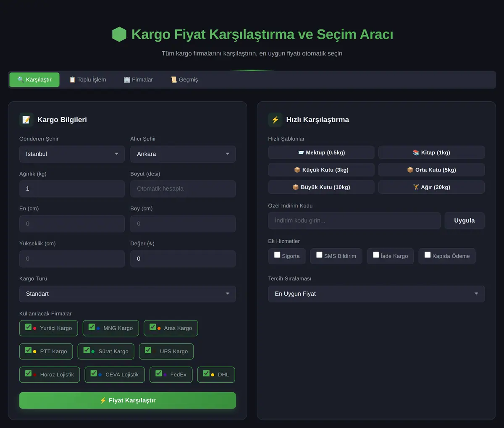The width and height of the screenshot is (504, 428).
Task: Click the page subtitle about comparing cargo firms
Action: [x=252, y=54]
